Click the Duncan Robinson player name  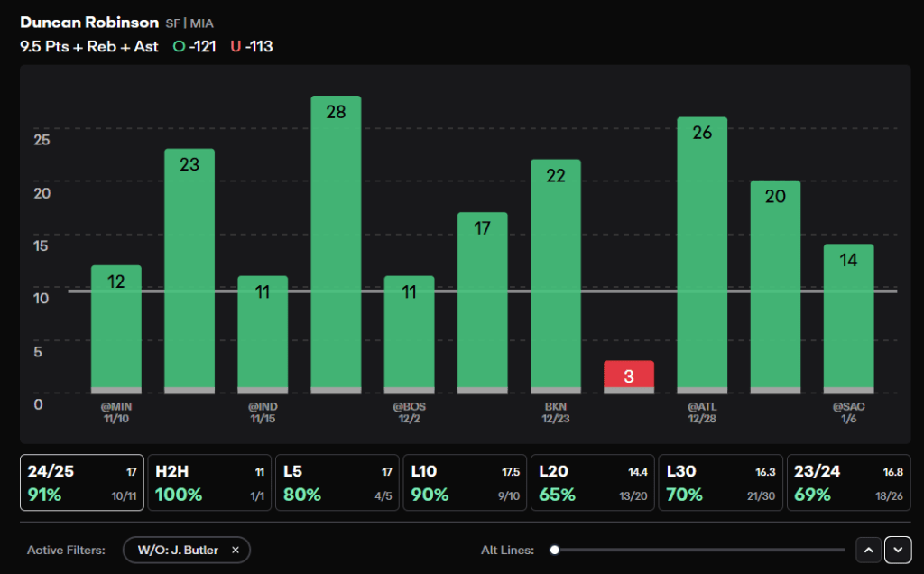coord(89,23)
